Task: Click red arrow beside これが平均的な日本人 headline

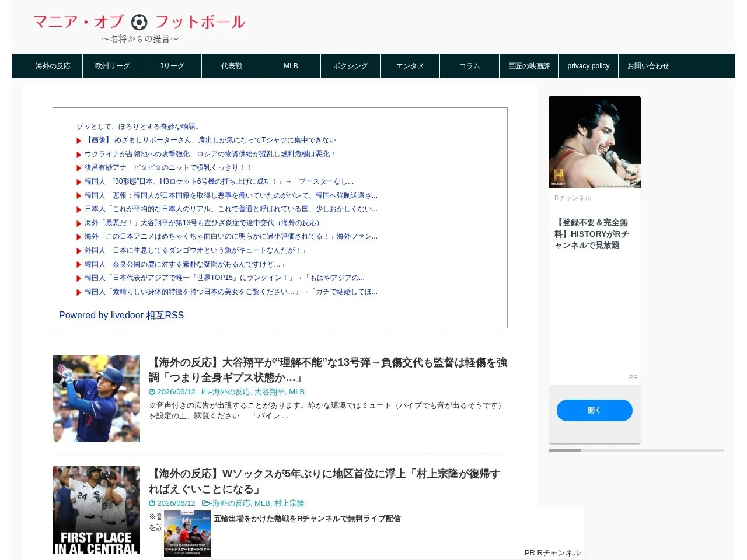Action: pyautogui.click(x=79, y=209)
